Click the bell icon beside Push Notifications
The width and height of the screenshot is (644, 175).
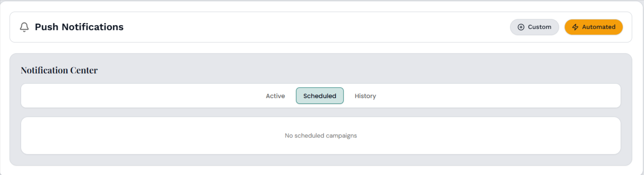pos(24,27)
